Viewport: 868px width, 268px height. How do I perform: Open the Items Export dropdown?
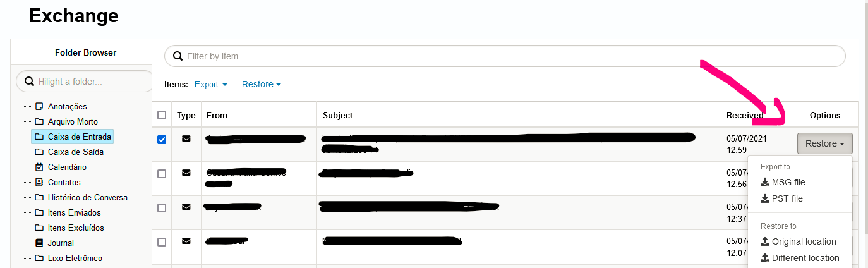point(210,84)
